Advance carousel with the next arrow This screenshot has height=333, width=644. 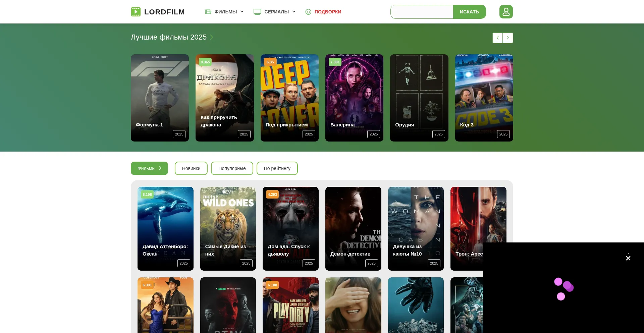(x=508, y=38)
